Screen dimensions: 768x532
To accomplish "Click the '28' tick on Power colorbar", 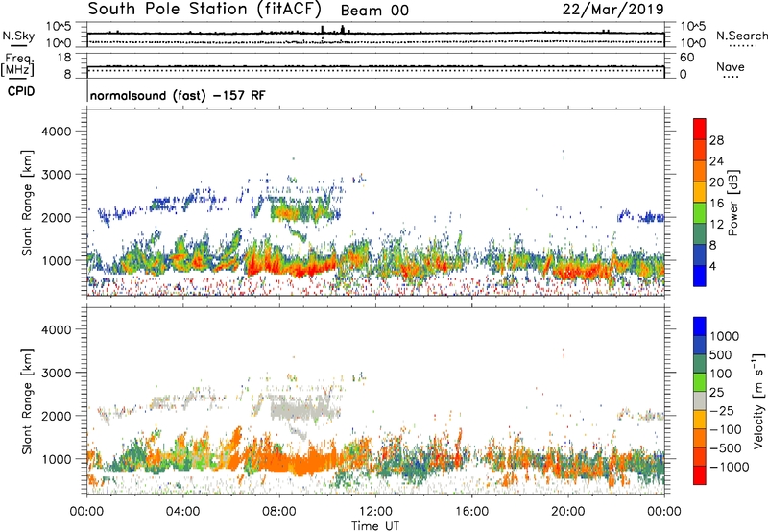I will (x=716, y=140).
